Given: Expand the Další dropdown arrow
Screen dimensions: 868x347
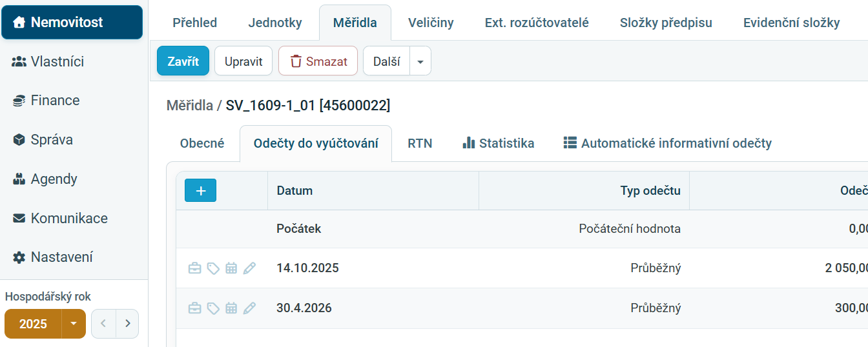Looking at the screenshot, I should (420, 61).
